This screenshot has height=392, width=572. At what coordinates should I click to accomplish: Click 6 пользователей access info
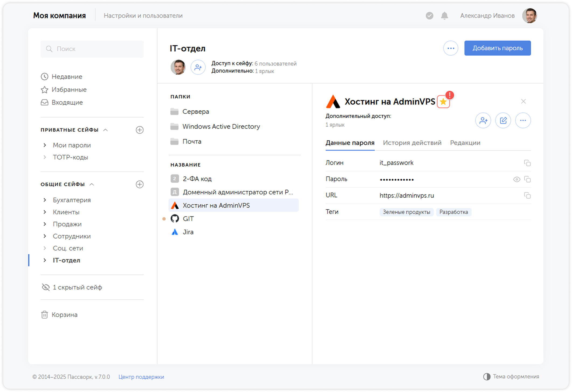[x=275, y=64]
